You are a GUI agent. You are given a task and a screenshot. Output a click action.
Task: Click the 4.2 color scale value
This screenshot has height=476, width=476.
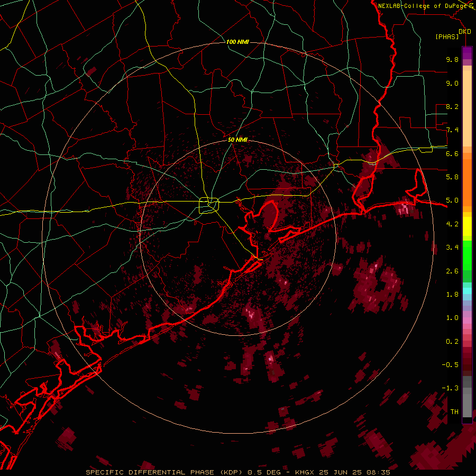(x=452, y=224)
